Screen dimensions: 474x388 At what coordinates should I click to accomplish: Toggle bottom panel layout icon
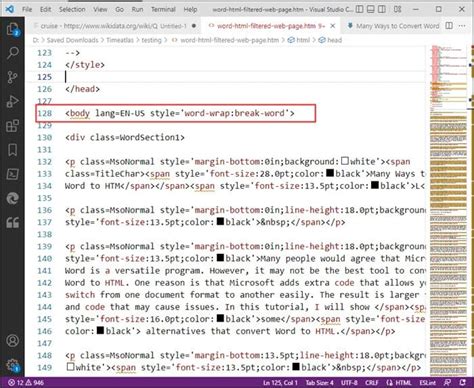tap(371, 9)
